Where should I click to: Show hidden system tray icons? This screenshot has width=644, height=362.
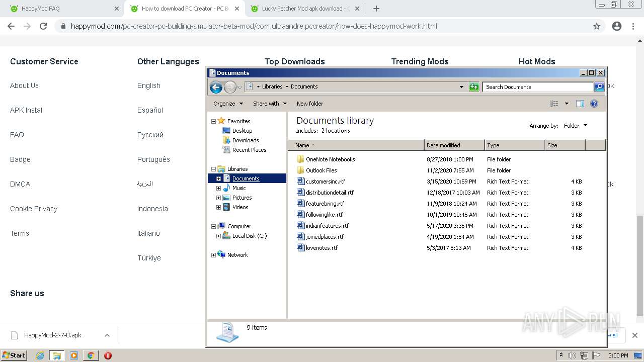[x=561, y=355]
